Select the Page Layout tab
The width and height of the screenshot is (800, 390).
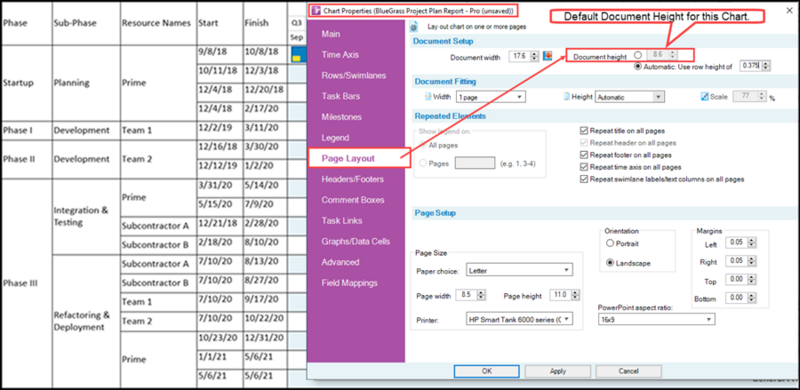coord(359,158)
